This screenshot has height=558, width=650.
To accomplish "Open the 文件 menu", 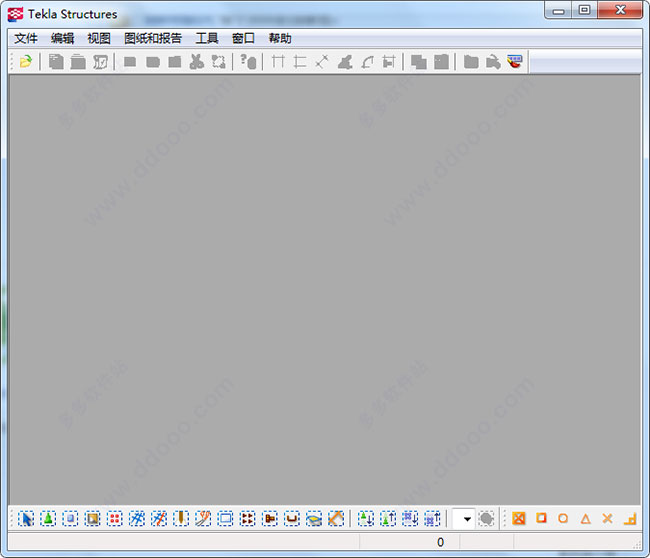I will [26, 39].
